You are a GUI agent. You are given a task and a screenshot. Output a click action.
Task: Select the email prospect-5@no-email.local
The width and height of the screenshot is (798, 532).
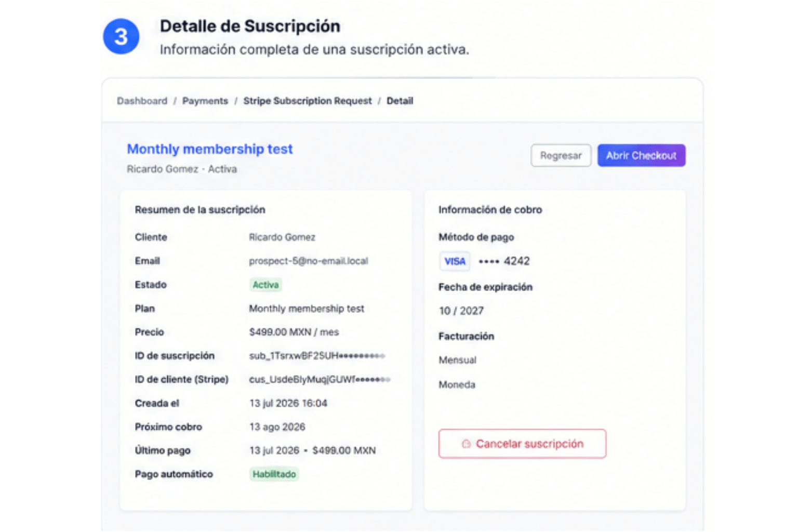pyautogui.click(x=309, y=261)
